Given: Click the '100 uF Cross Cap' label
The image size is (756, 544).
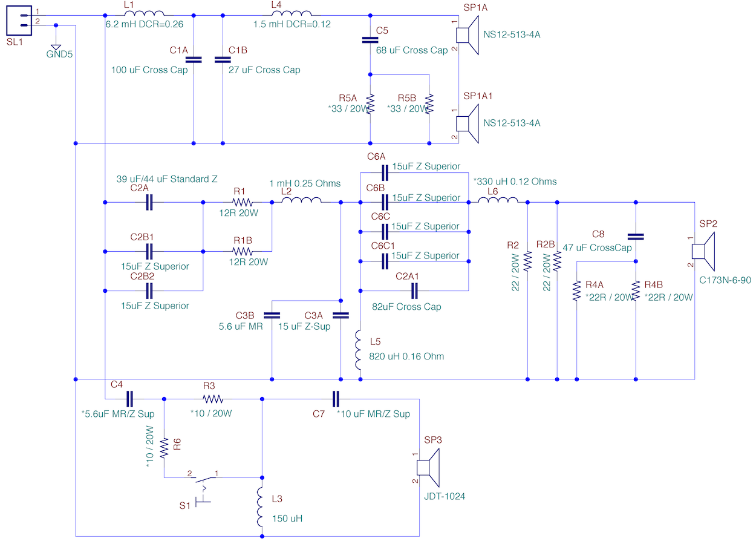Looking at the screenshot, I should click(x=149, y=70).
